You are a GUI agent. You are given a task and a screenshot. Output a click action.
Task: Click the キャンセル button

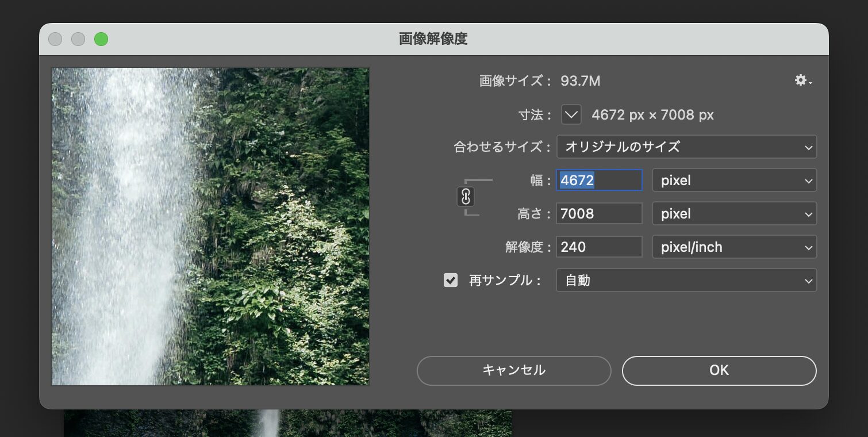(x=514, y=370)
